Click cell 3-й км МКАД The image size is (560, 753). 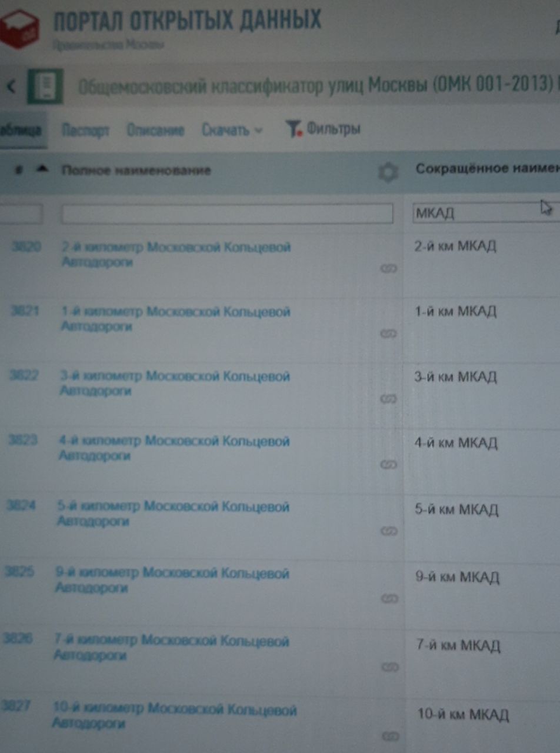pyautogui.click(x=456, y=376)
